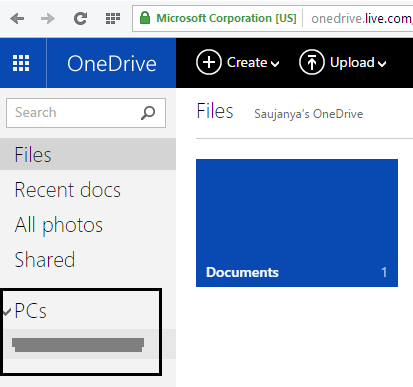The image size is (413, 387).
Task: Expand the Upload dropdown chevron
Action: click(x=382, y=64)
